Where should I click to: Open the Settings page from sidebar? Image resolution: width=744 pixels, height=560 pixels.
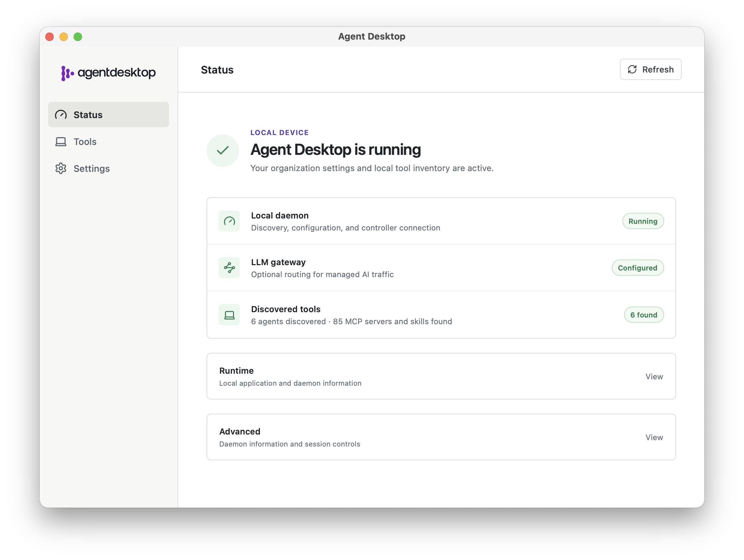[x=109, y=169]
